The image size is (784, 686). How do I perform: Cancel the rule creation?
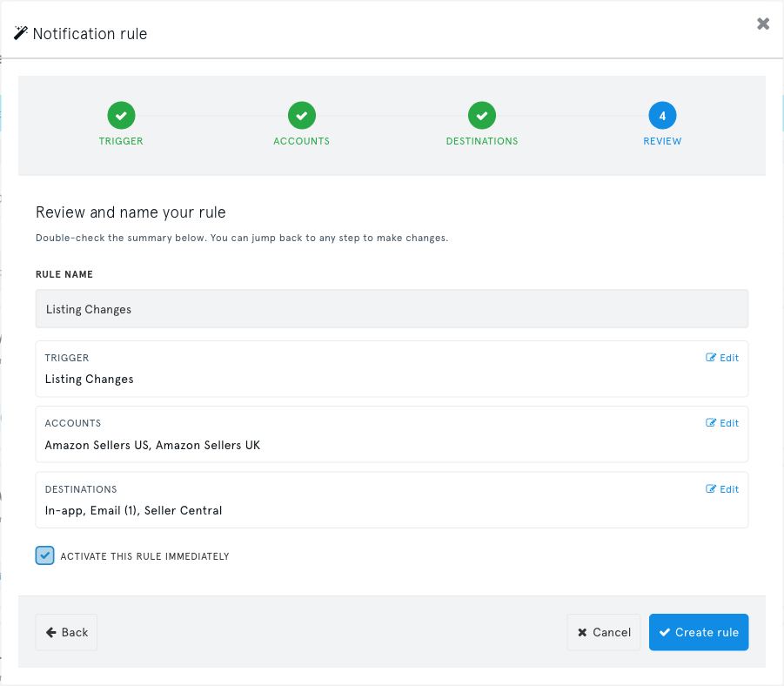pyautogui.click(x=604, y=632)
